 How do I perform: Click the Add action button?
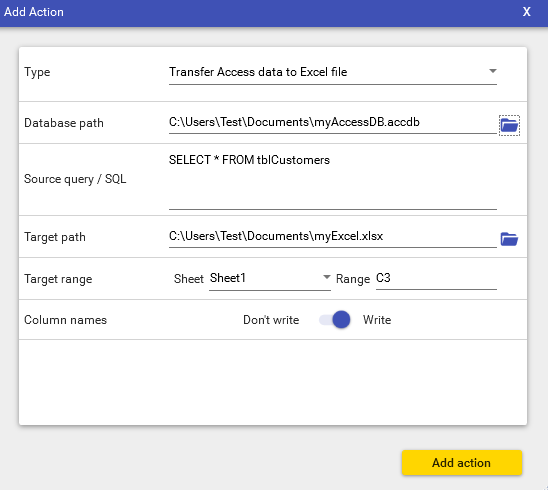[x=462, y=463]
